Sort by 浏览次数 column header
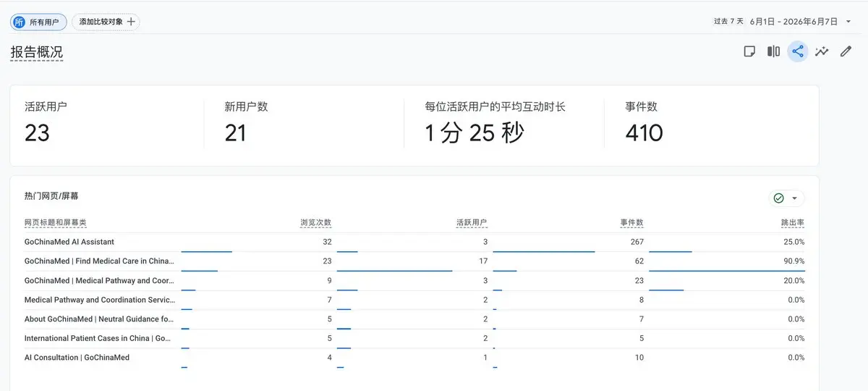Viewport: 868px width, 391px height. tap(315, 223)
